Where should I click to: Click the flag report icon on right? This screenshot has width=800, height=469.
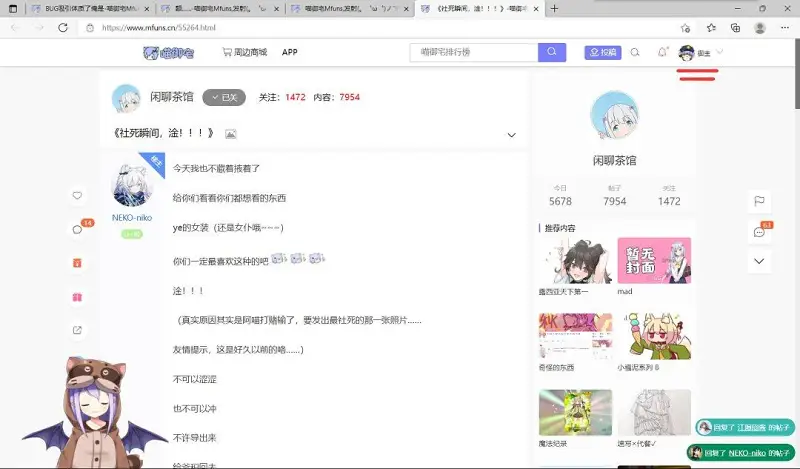coord(759,201)
